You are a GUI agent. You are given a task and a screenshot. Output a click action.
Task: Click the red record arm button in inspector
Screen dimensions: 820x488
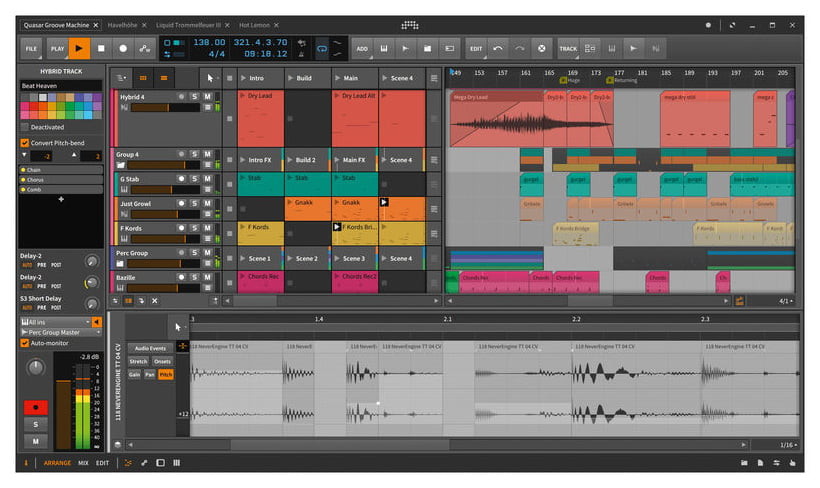click(36, 407)
